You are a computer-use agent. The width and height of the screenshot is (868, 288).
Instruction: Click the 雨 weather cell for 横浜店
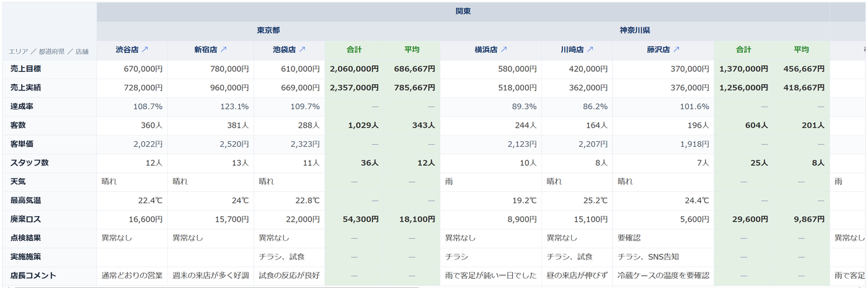click(491, 182)
